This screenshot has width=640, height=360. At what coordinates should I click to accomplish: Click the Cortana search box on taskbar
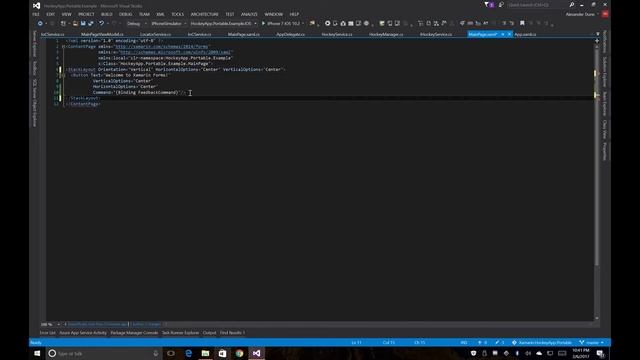[104, 353]
